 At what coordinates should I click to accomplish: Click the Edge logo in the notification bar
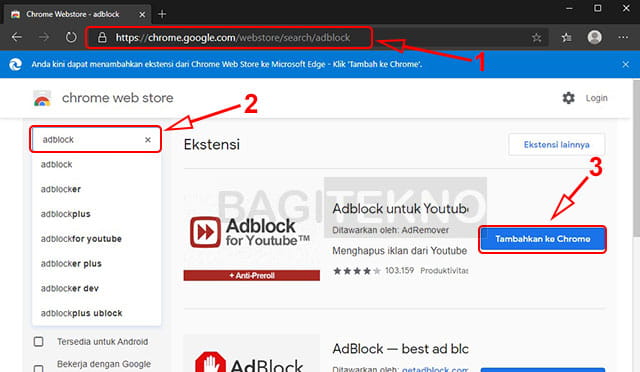pos(15,64)
